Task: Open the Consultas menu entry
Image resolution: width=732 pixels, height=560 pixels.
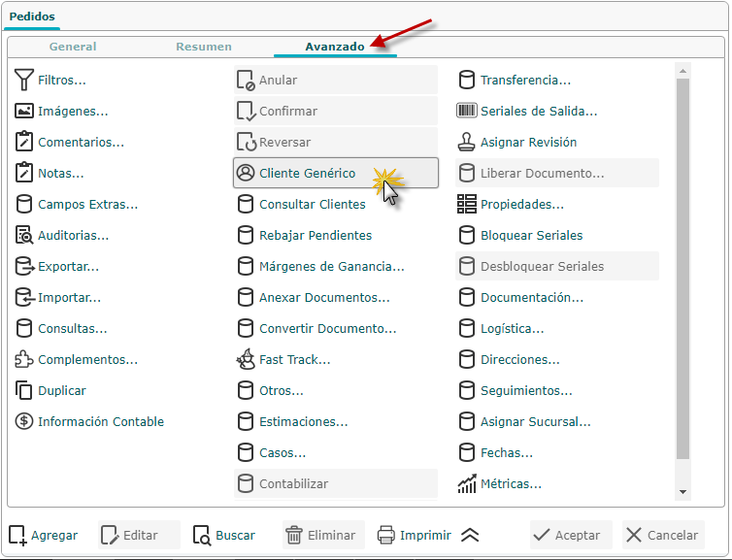Action: coord(61,329)
